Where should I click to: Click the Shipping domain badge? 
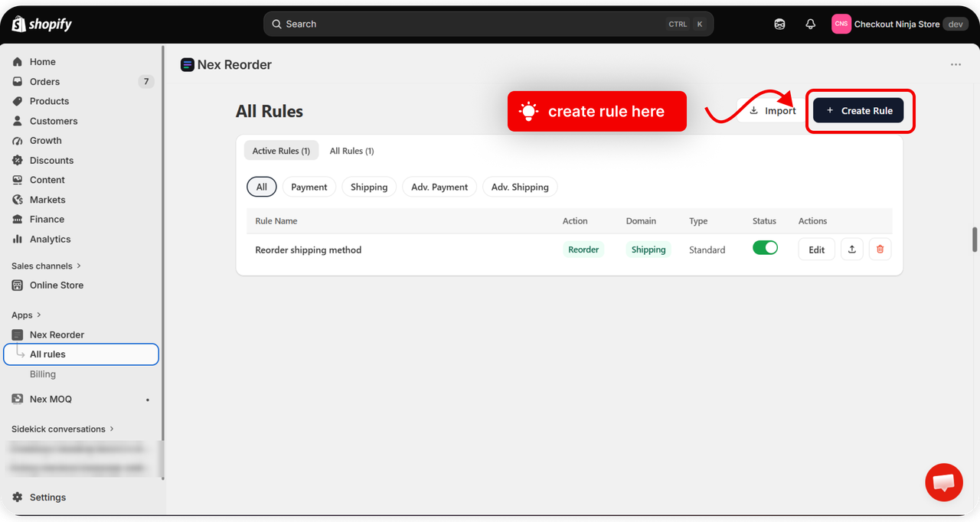pyautogui.click(x=648, y=250)
